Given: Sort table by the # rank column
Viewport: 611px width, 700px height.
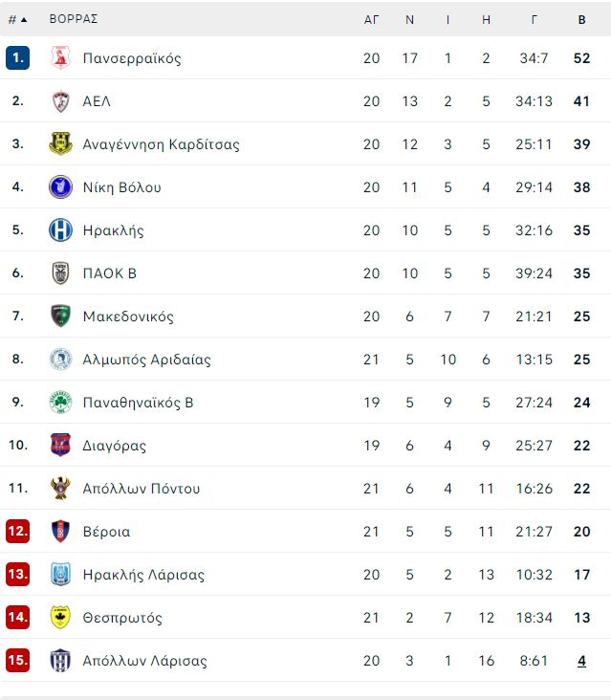Looking at the screenshot, I should [x=17, y=20].
